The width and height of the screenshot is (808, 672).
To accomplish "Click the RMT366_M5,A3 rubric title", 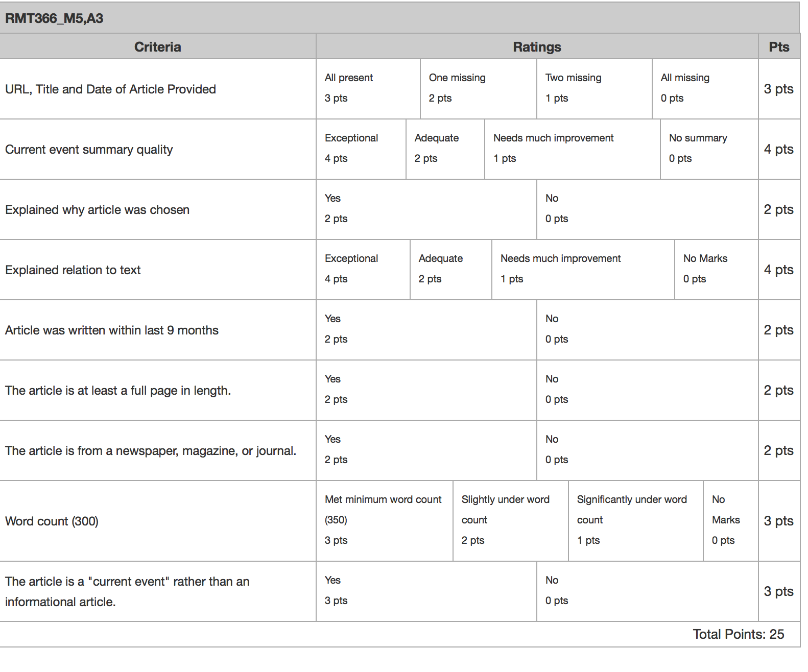I will click(x=54, y=18).
